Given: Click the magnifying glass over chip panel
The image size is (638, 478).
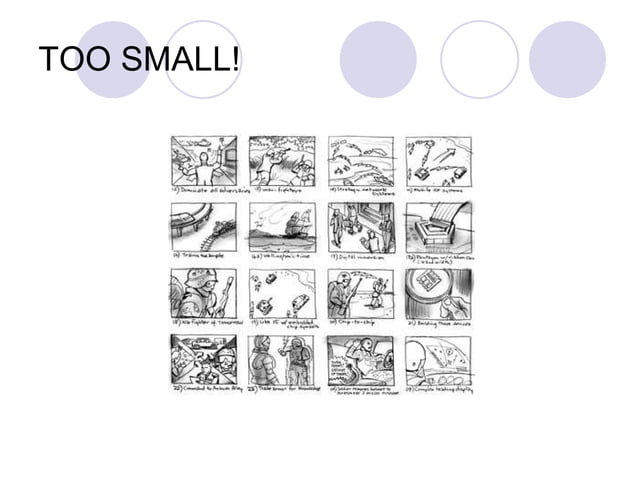Looking at the screenshot, I should pyautogui.click(x=439, y=294).
